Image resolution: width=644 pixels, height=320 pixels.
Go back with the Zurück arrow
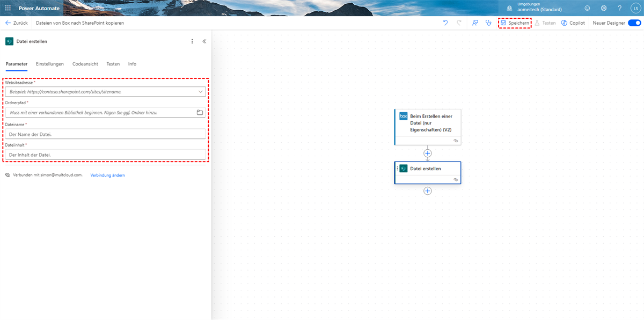(x=16, y=23)
